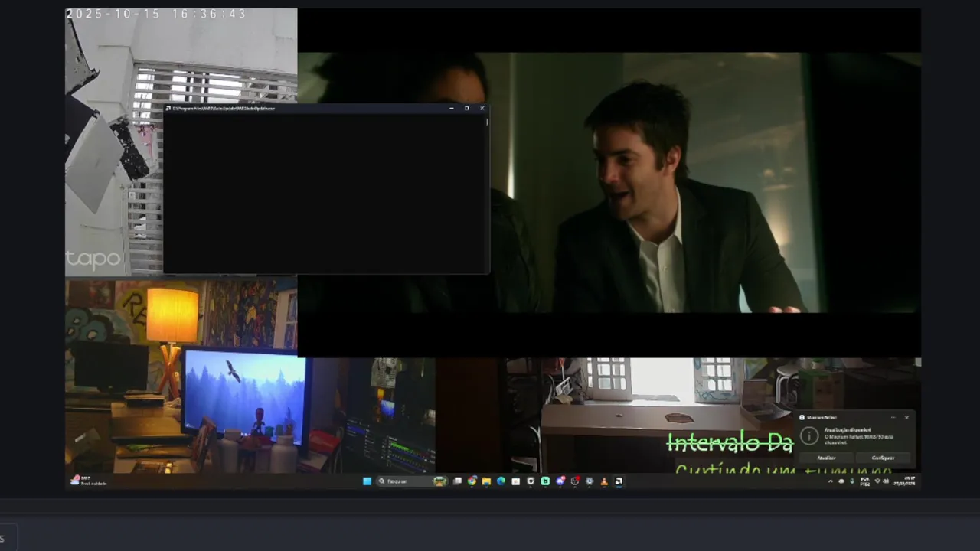
Task: Click the 'Atualização disponível' notification text
Action: pyautogui.click(x=848, y=430)
